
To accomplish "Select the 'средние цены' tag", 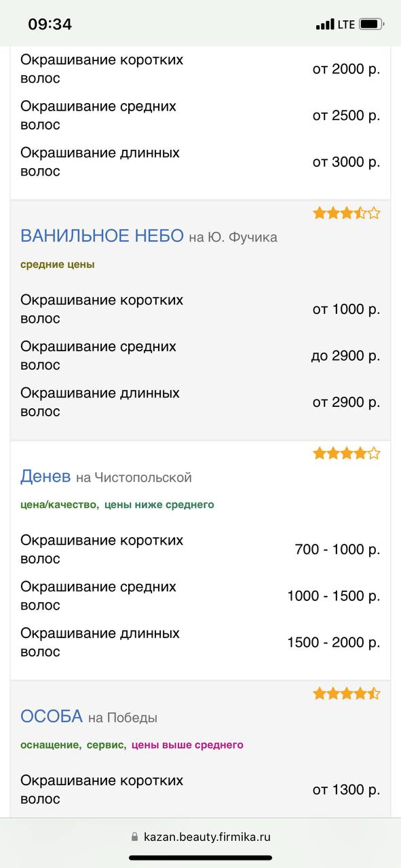I will point(58,264).
